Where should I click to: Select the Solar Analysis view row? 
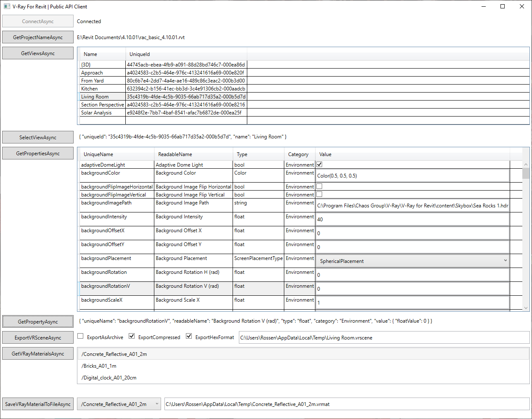coord(304,113)
